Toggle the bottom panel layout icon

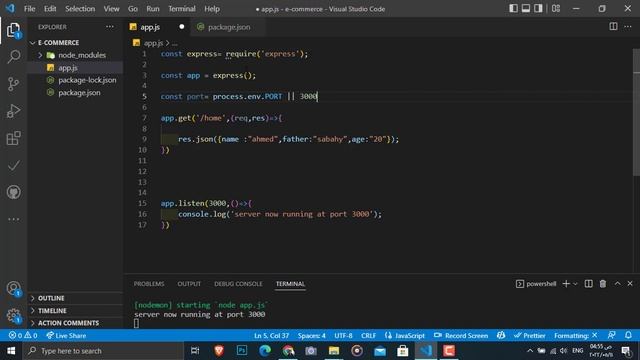(526, 9)
